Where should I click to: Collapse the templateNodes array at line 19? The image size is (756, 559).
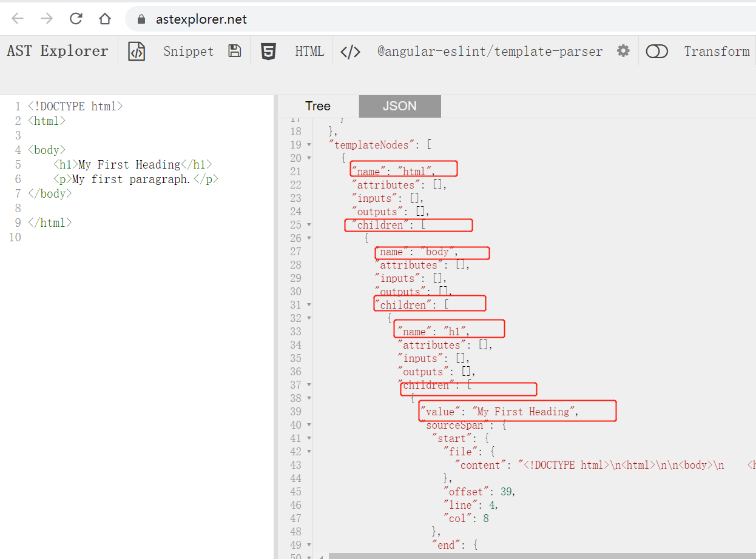pos(309,145)
